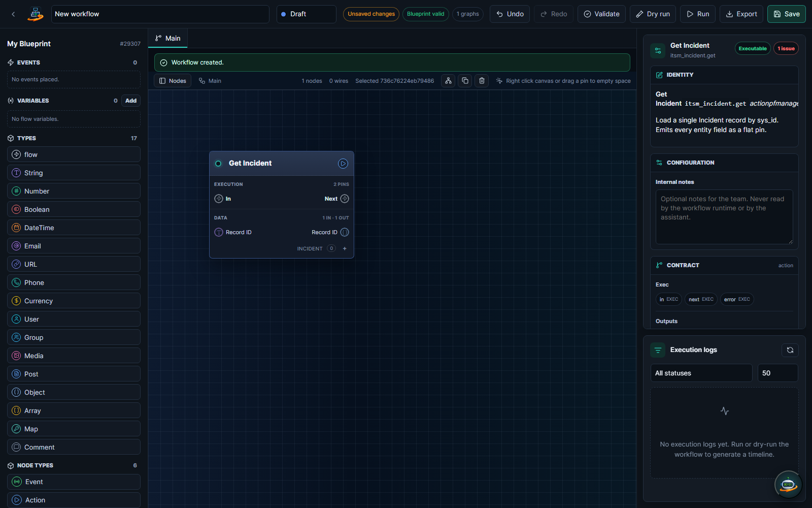Delete the selected node via trash icon
Screen dimensions: 812x508
coord(482,81)
